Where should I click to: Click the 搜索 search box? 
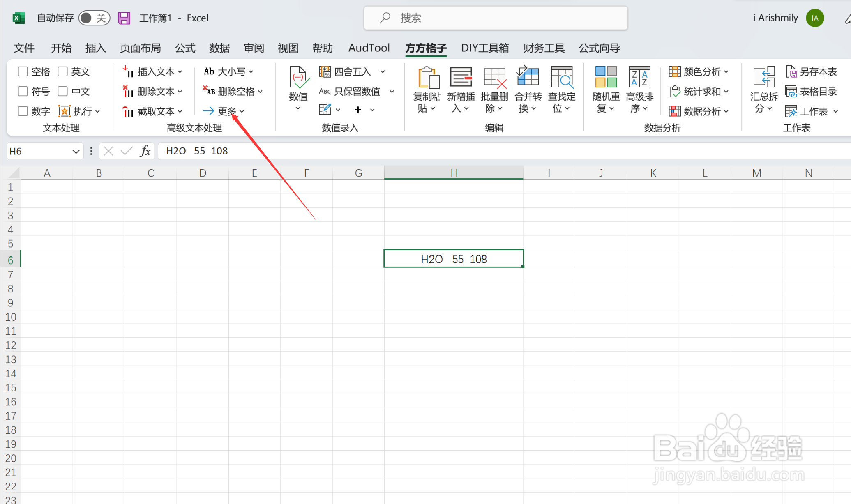tap(495, 18)
